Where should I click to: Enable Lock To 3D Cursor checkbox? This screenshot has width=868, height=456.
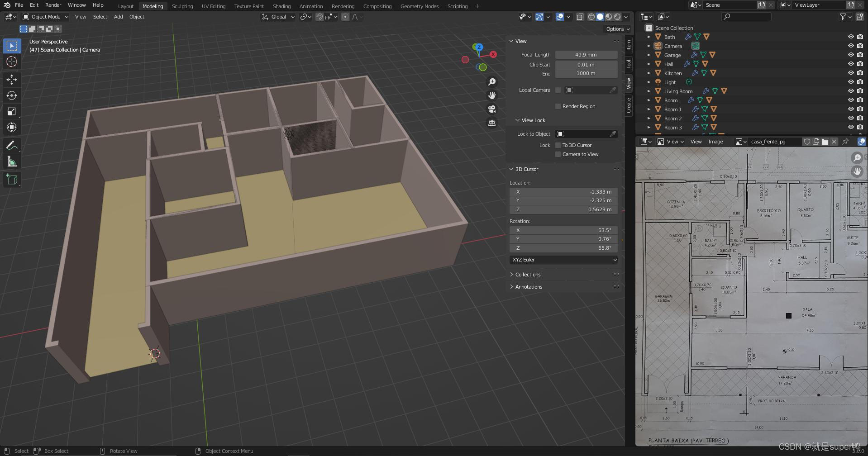click(558, 145)
